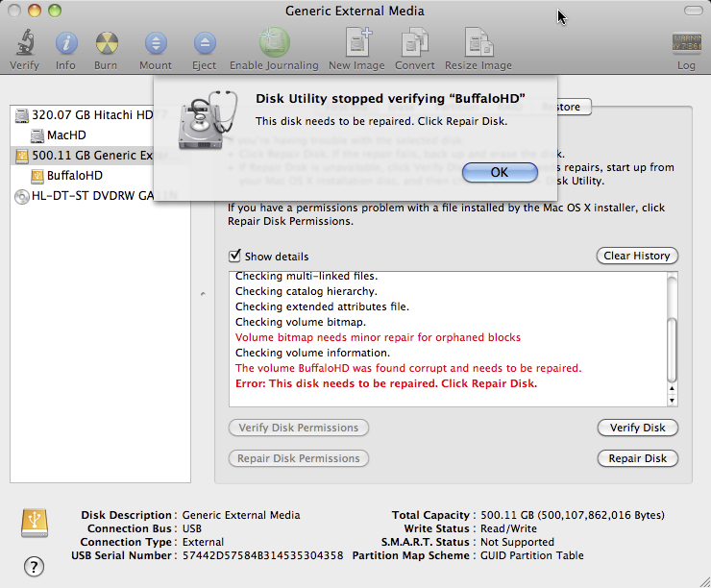This screenshot has height=588, width=711.
Task: Click 'The volume BuffaloHD was found corrupt' line
Action: pyautogui.click(x=408, y=368)
